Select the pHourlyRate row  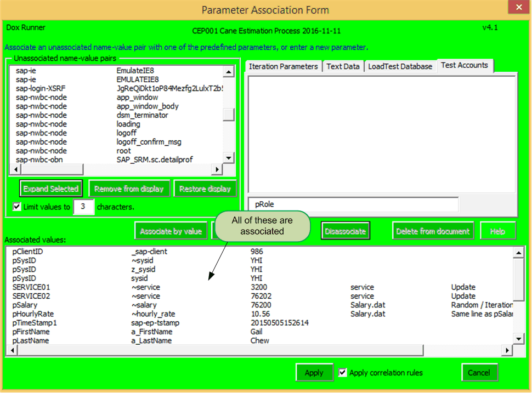pos(260,314)
